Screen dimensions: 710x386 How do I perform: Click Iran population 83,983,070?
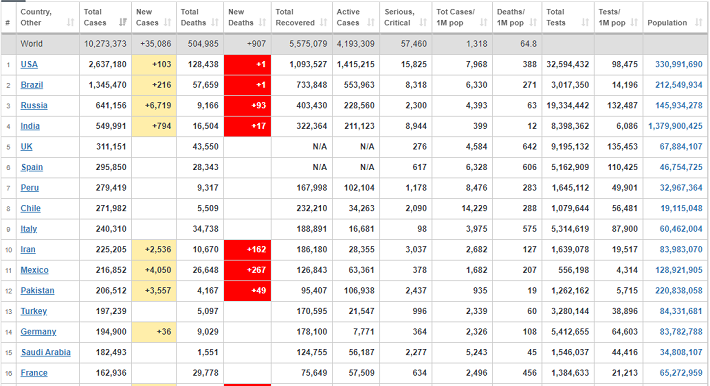681,249
